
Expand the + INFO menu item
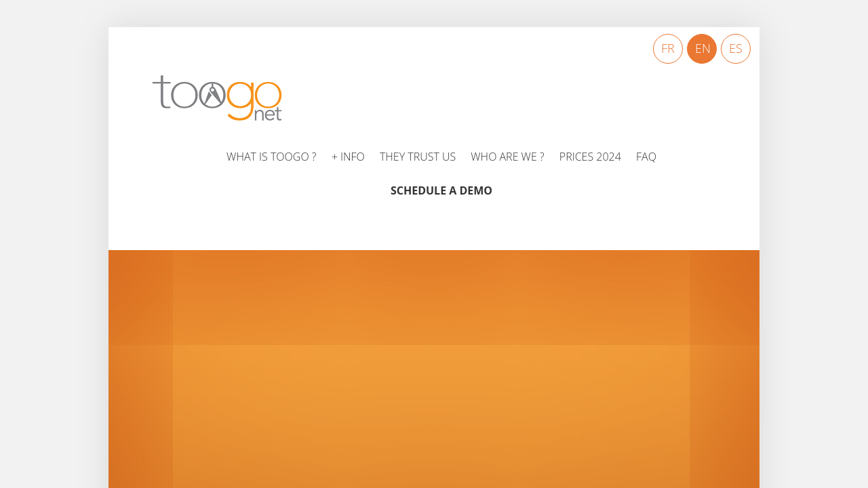[x=348, y=157]
